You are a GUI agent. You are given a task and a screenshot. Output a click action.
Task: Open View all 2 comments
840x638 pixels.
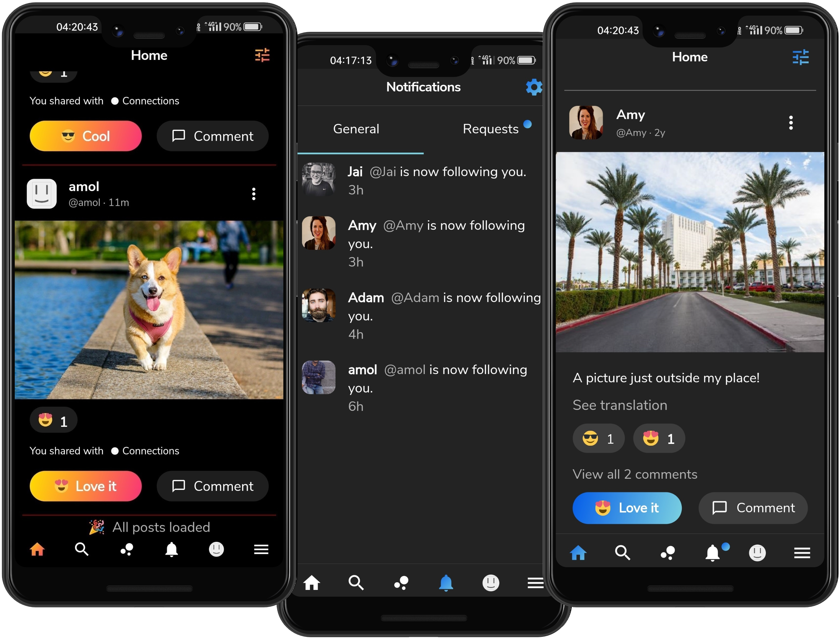[x=635, y=474]
